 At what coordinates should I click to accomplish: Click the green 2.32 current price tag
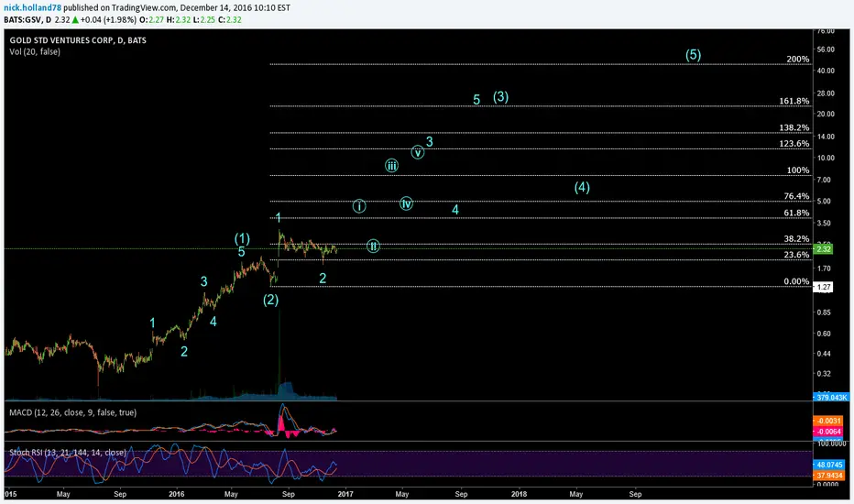(x=823, y=249)
